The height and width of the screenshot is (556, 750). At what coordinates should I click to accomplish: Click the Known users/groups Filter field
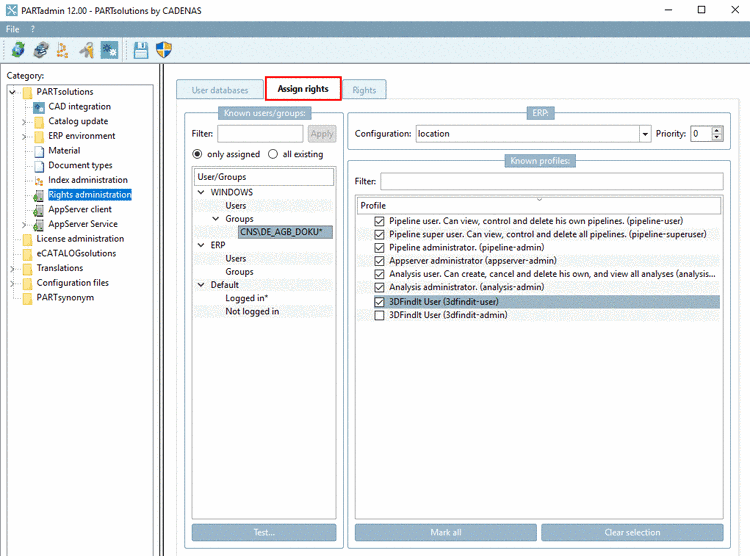click(x=260, y=134)
